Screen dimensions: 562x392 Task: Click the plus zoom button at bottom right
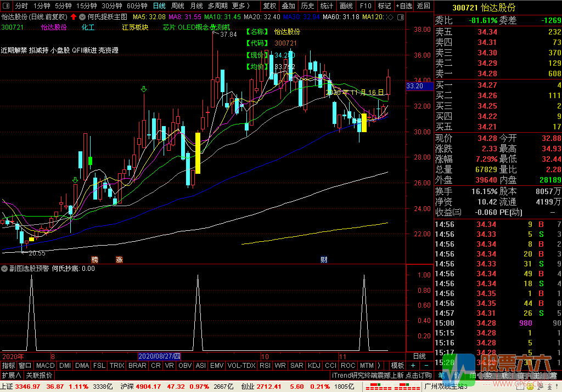point(413,365)
